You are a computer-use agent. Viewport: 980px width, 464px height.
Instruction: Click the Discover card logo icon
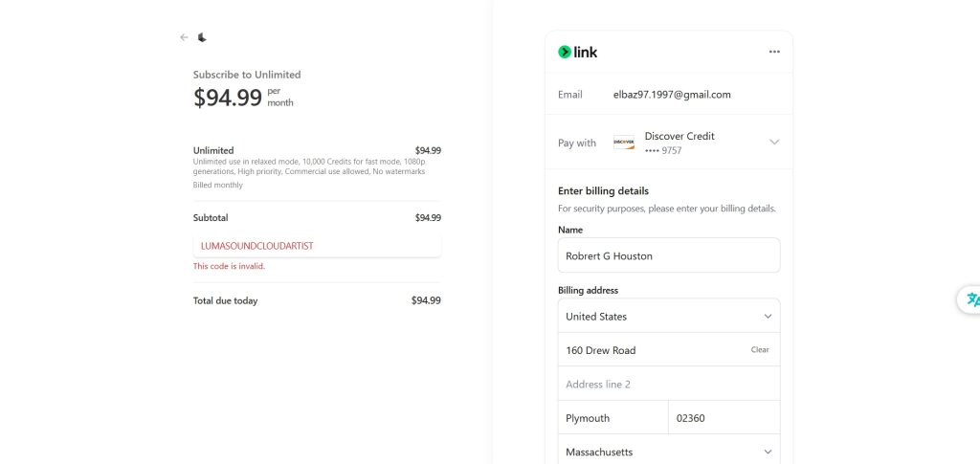624,143
